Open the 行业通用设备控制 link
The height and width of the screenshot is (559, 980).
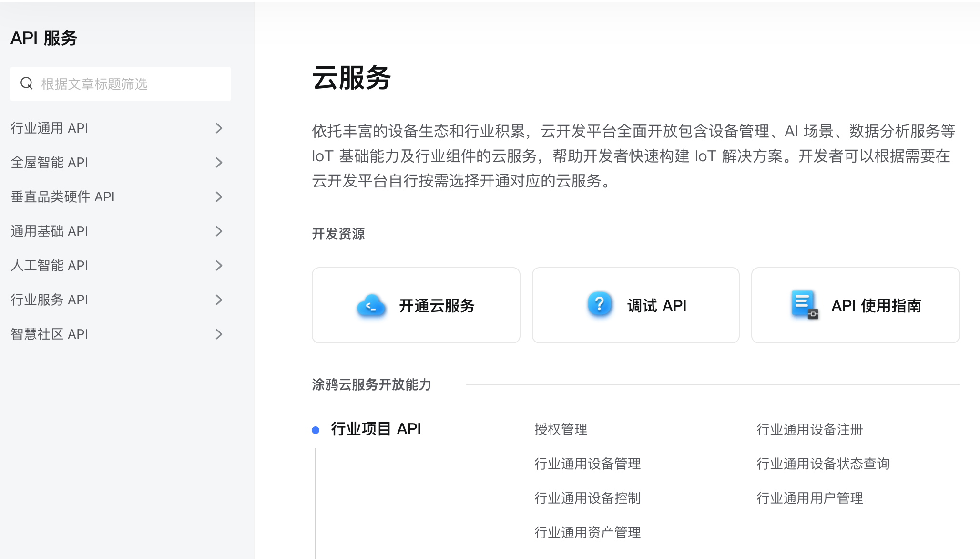pos(588,498)
